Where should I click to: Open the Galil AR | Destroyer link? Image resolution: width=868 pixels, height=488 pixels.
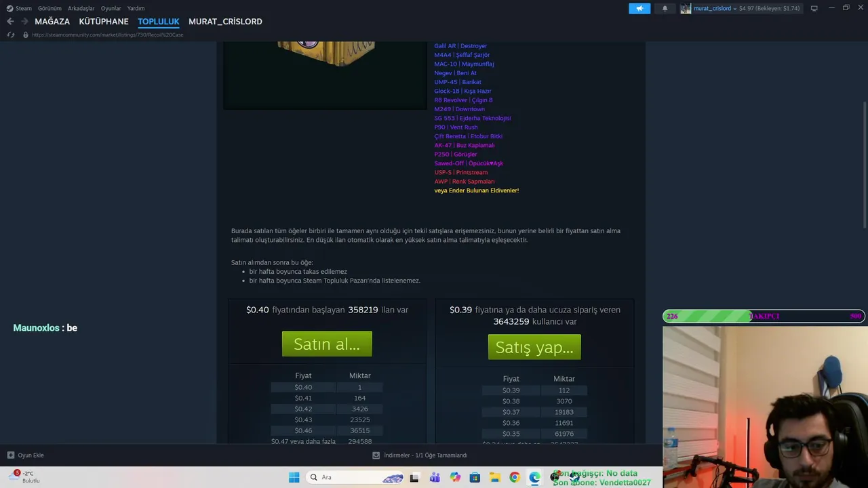tap(460, 46)
